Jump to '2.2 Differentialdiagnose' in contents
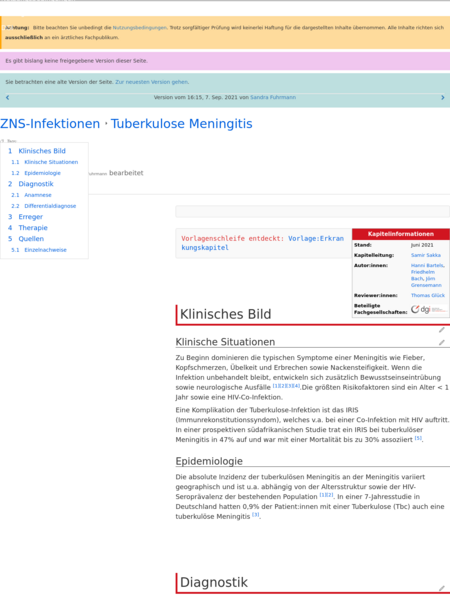The height and width of the screenshot is (600, 450). (x=44, y=206)
